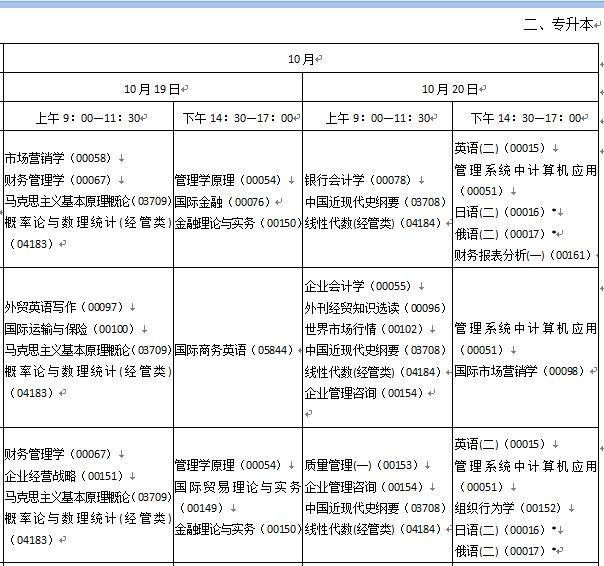
Task: Click 国际金融（00076）in the table
Action: pyautogui.click(x=222, y=201)
